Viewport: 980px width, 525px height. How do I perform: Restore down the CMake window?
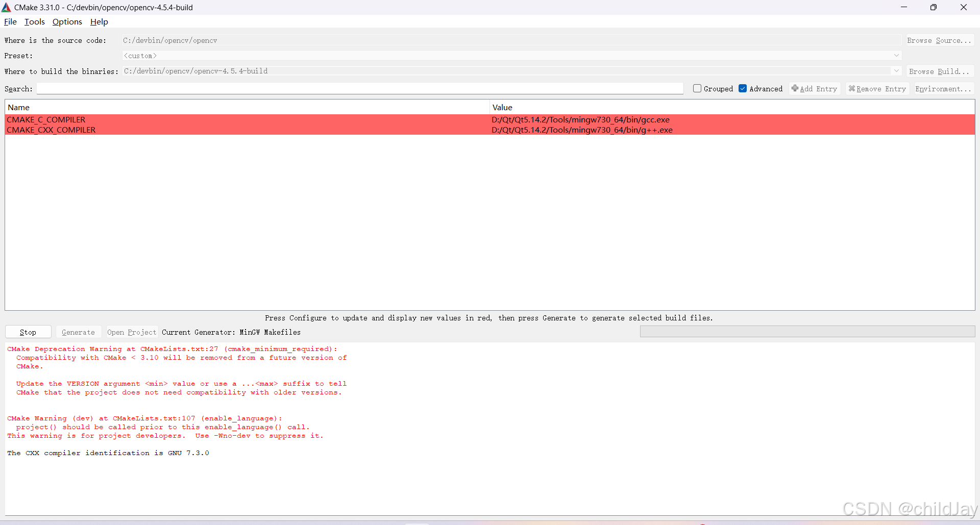point(934,7)
